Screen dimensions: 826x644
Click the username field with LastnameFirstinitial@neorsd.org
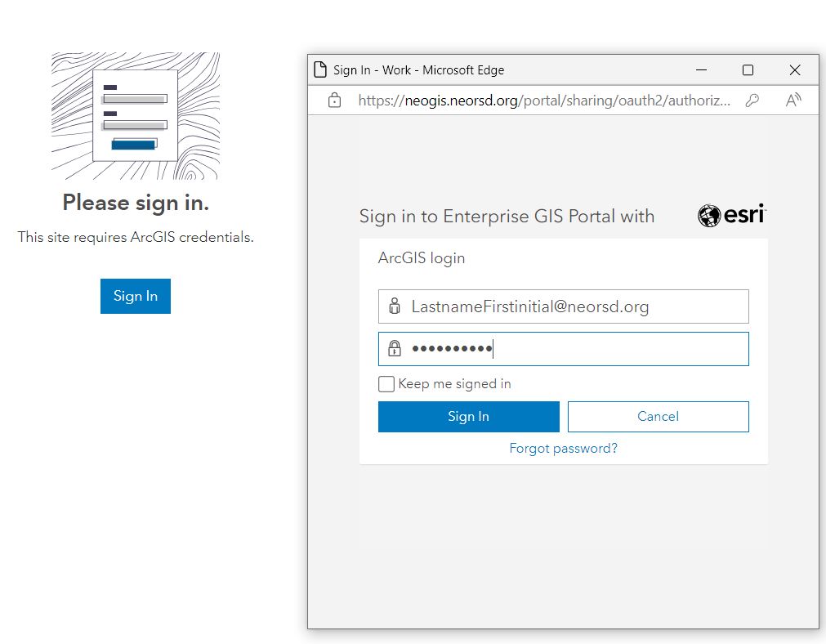coord(572,306)
